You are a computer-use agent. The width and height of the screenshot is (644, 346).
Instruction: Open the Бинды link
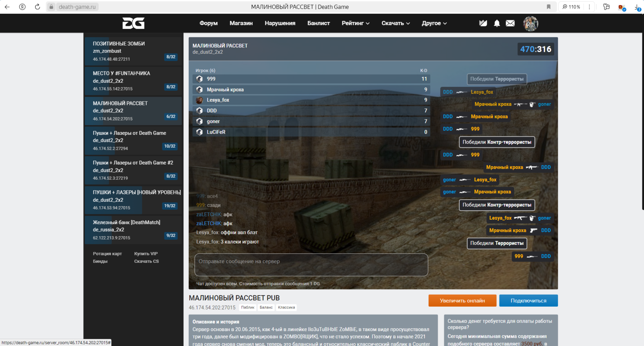coord(100,261)
